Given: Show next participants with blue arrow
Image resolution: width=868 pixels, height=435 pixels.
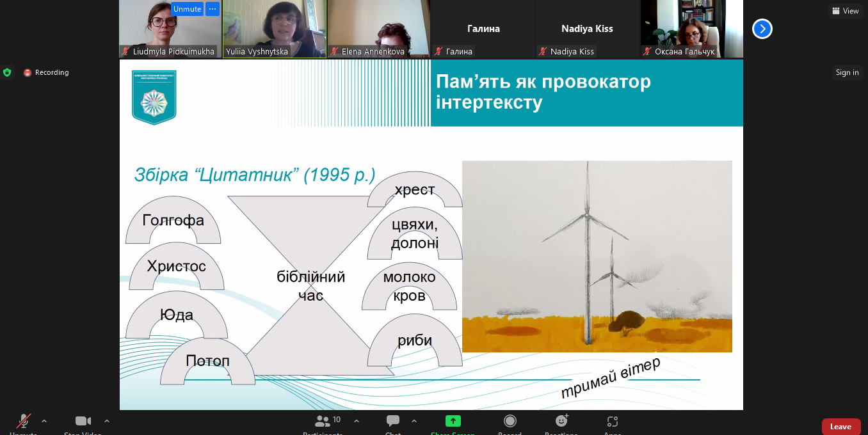Looking at the screenshot, I should click(762, 29).
